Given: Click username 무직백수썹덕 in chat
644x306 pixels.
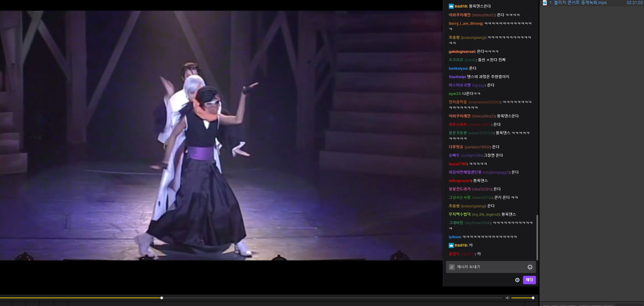Looking at the screenshot, I should (460, 214).
